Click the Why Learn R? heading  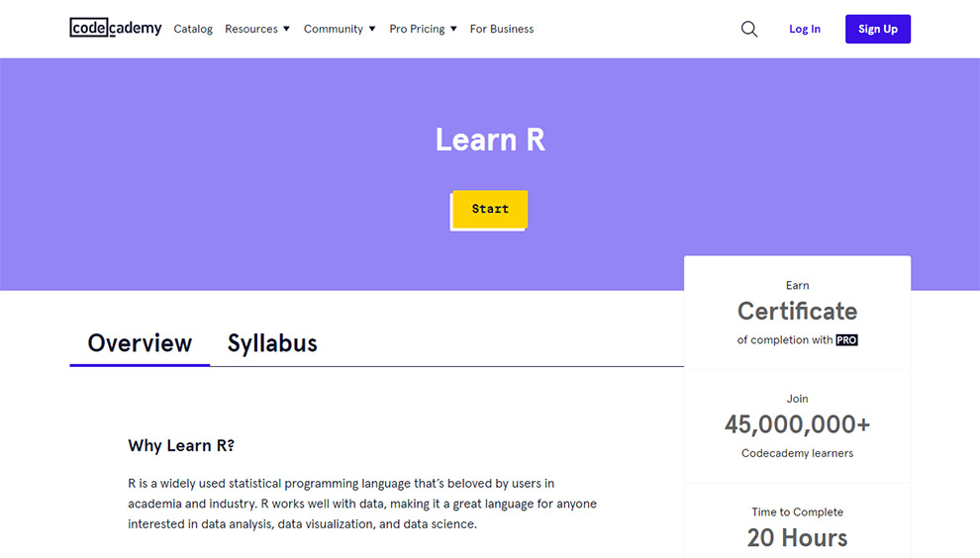[x=181, y=445]
